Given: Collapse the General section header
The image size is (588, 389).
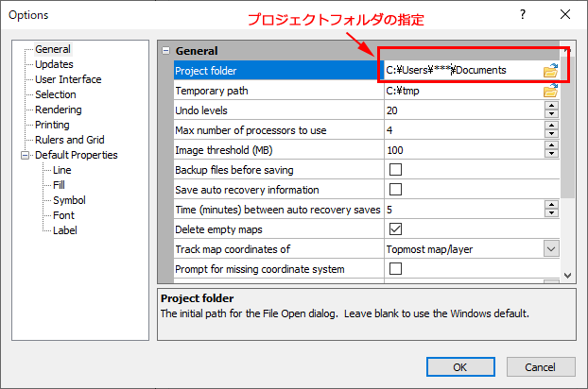Looking at the screenshot, I should [166, 51].
